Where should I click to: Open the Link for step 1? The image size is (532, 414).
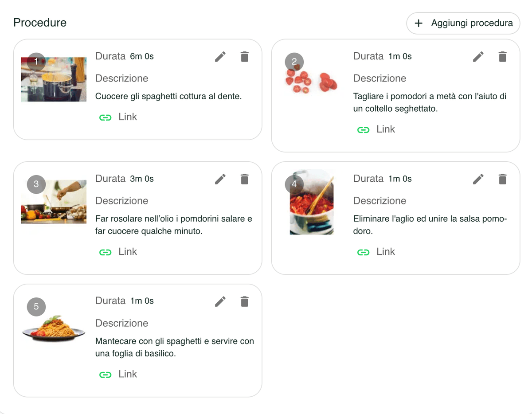[118, 117]
